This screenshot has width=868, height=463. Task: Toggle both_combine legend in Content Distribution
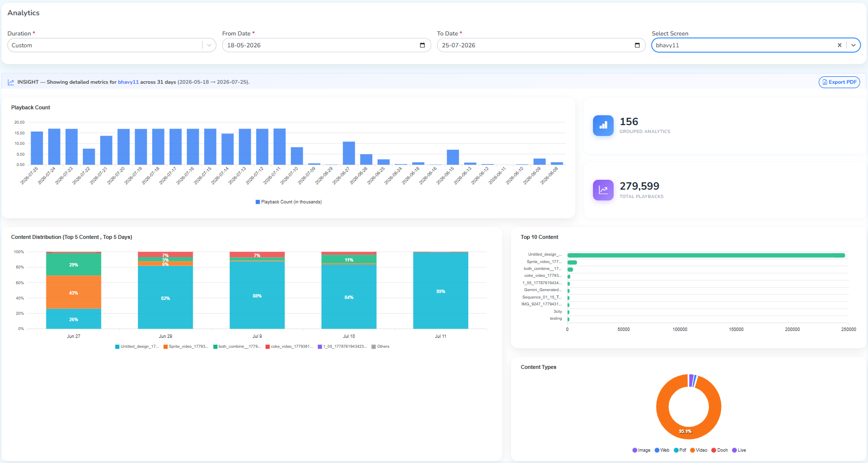pos(237,347)
